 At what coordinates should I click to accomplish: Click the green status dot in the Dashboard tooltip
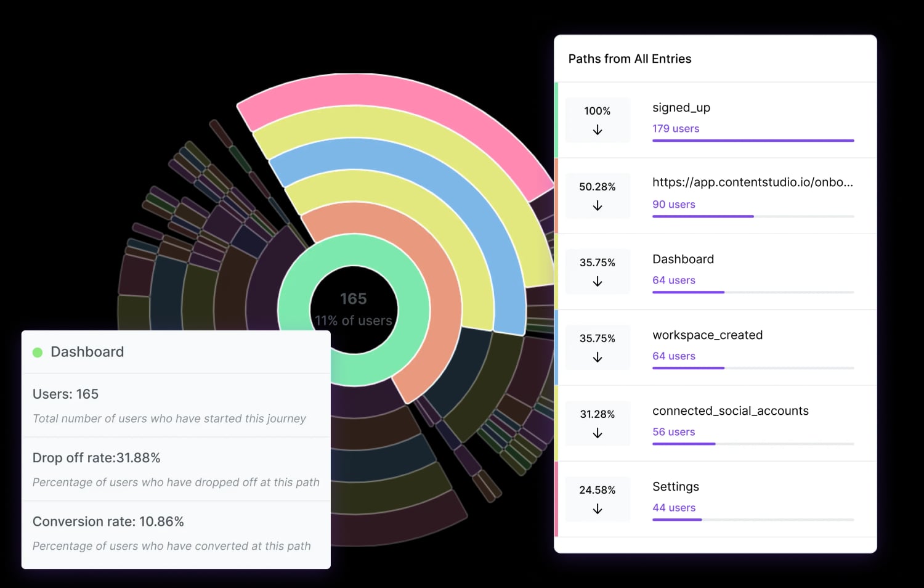[38, 352]
